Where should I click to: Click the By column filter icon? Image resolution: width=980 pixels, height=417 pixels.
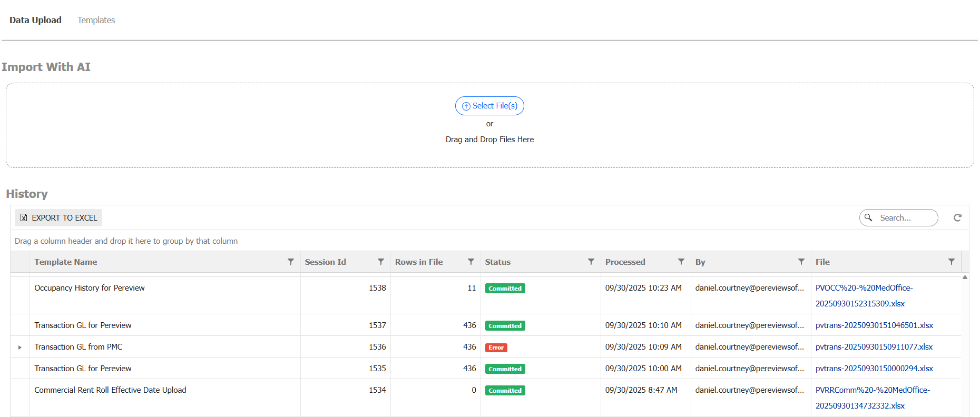coord(801,262)
